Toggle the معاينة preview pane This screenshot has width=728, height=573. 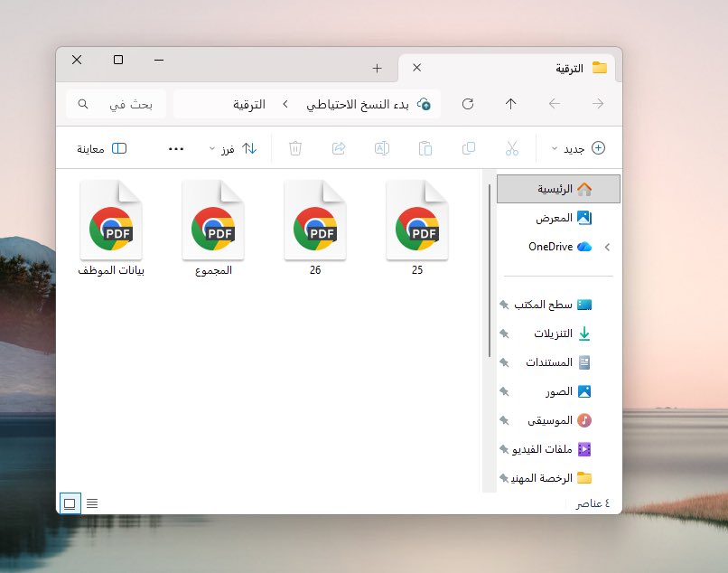click(x=102, y=149)
